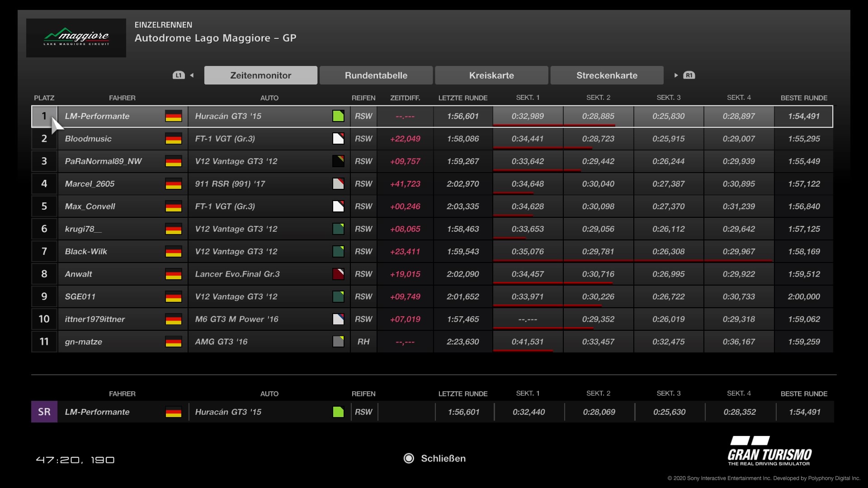The width and height of the screenshot is (868, 488).
Task: Click the German flag beside Bloodmusic
Action: coord(173,139)
